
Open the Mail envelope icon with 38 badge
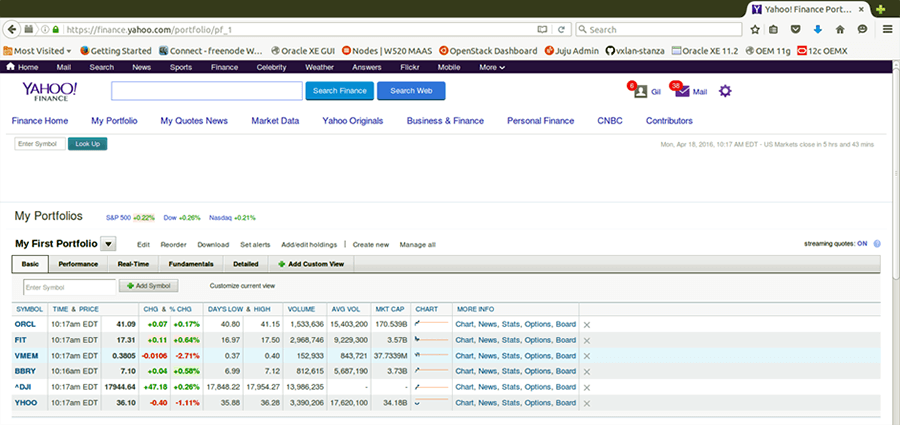pos(682,91)
